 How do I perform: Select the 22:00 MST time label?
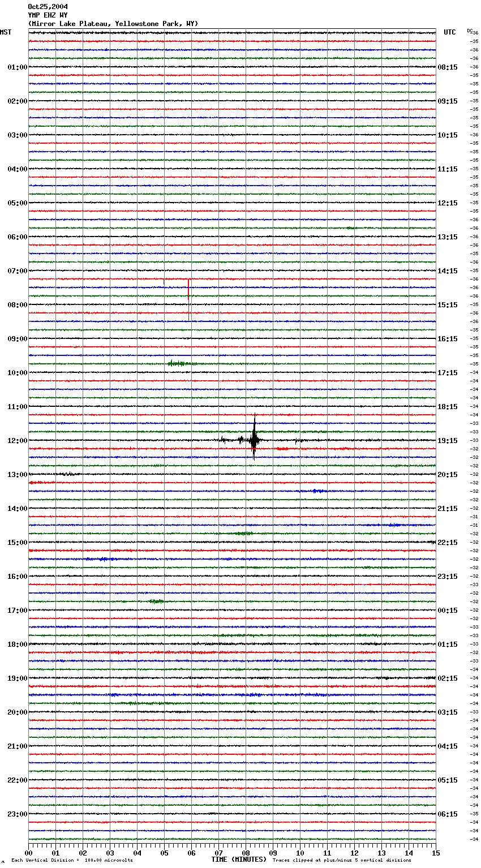point(17,780)
